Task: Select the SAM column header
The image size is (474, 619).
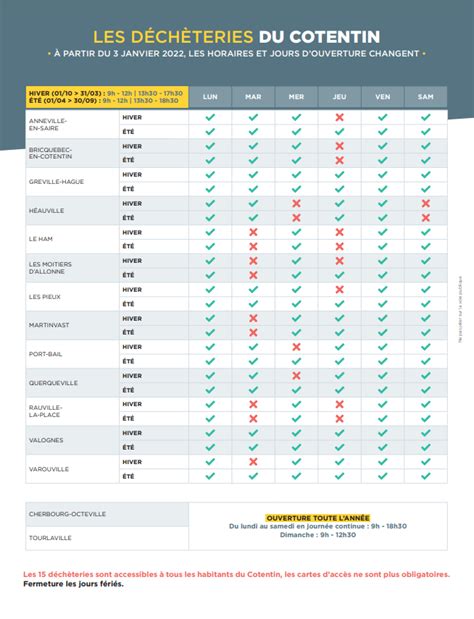Action: [x=426, y=97]
